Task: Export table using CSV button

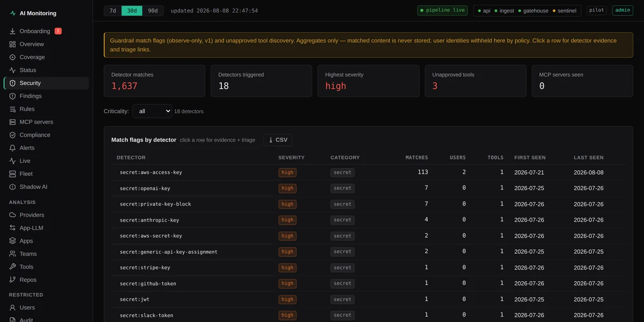Action: tap(278, 140)
